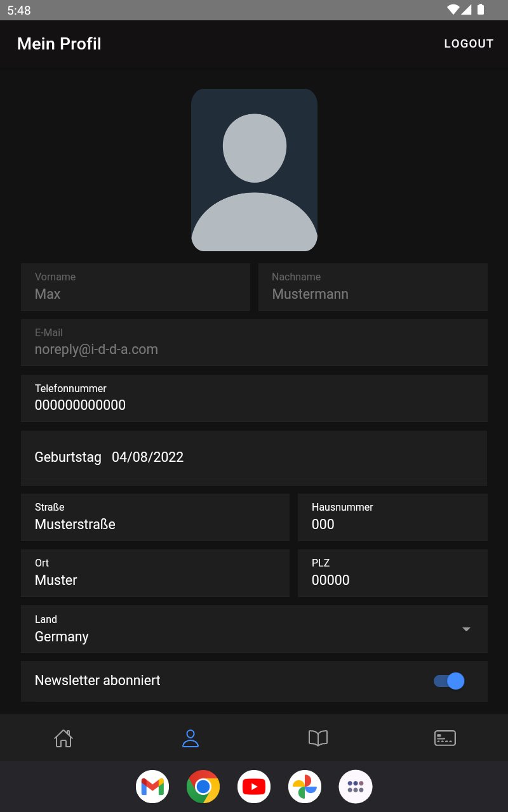Launch Gmail from the dock
508x812 pixels.
(152, 787)
